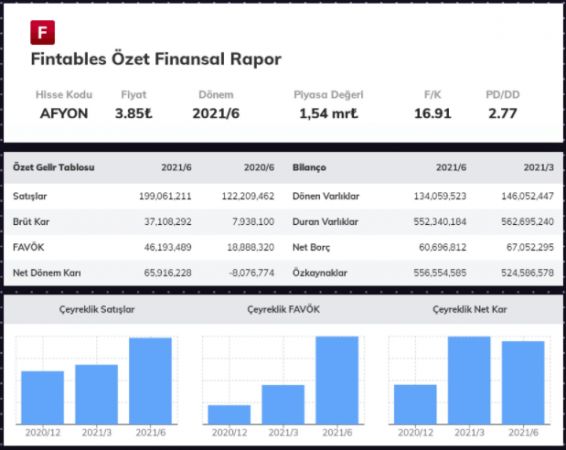This screenshot has height=450, width=566.
Task: Click the Çeyreklik FAVÖK chart title
Action: 283,309
